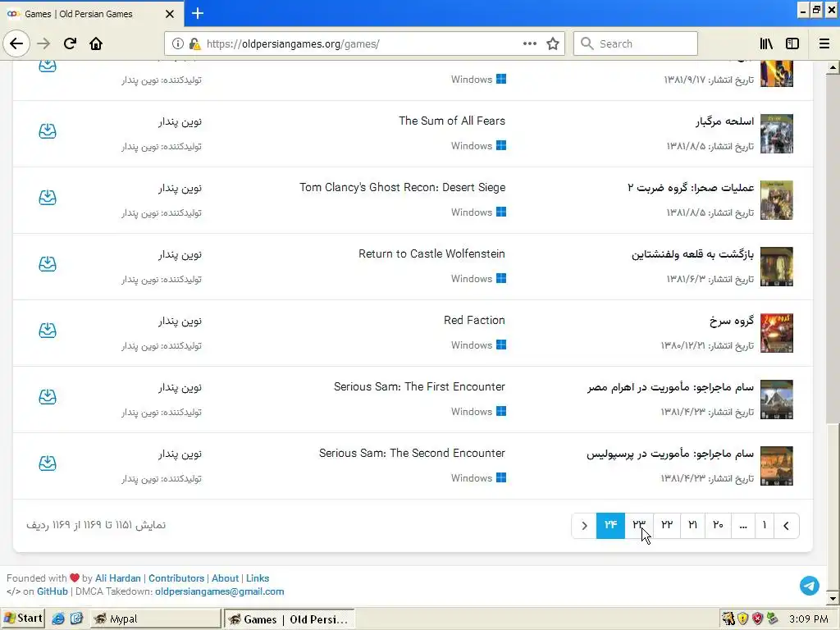840x630 pixels.
Task: Open page actions three-dot menu
Action: [x=530, y=43]
